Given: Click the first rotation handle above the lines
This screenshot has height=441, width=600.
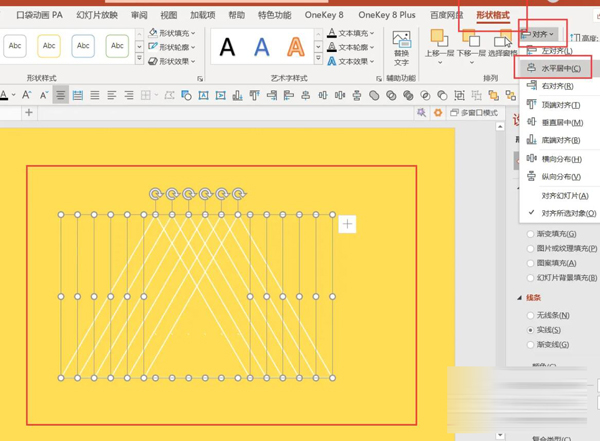Looking at the screenshot, I should [155, 194].
